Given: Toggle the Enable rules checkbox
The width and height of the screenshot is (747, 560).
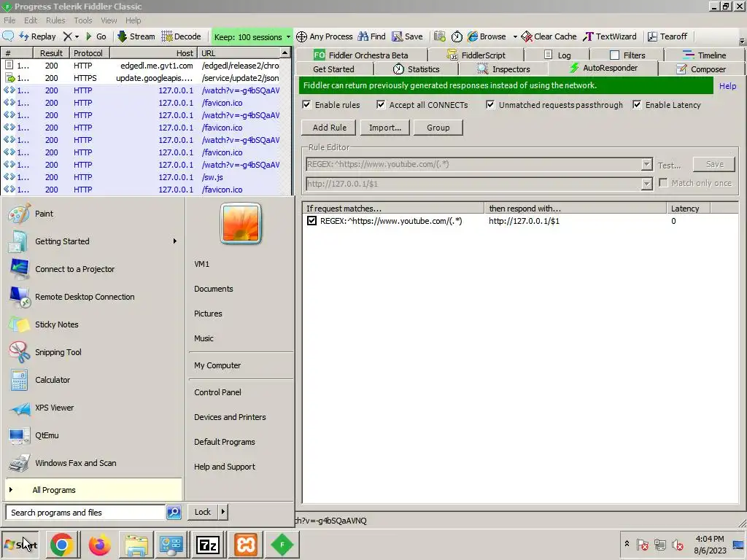Looking at the screenshot, I should pyautogui.click(x=307, y=105).
